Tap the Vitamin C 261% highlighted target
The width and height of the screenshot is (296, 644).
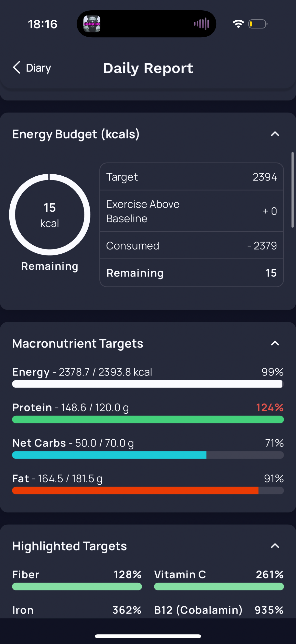(219, 579)
